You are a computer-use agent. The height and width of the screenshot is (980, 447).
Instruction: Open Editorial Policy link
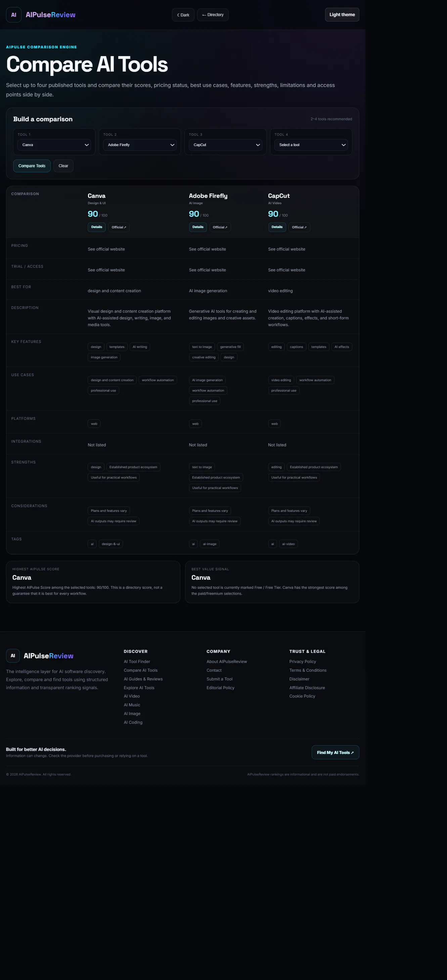pyautogui.click(x=220, y=688)
